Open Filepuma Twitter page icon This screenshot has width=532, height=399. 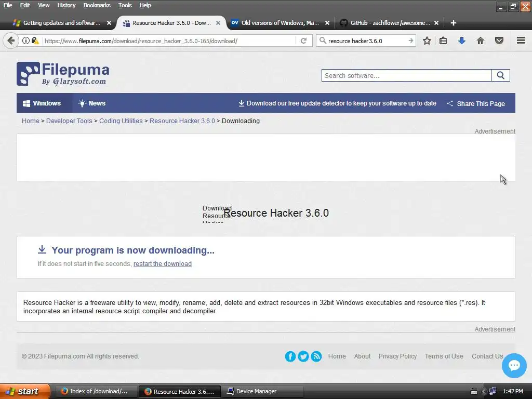point(303,356)
